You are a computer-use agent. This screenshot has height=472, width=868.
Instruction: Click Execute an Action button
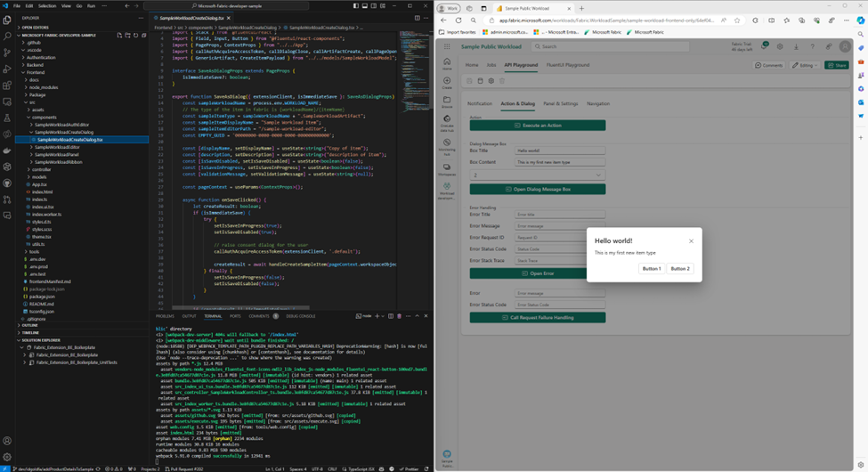click(538, 126)
